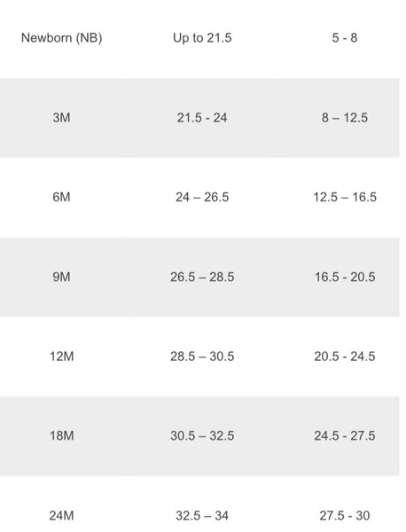Click the 26.5 – 28.5 height cell
The height and width of the screenshot is (532, 406).
coord(202,277)
